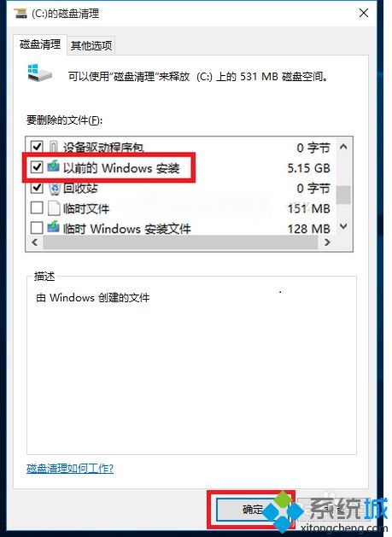Image resolution: width=392 pixels, height=537 pixels.
Task: Check the 临时 Windows 安装文件 checkbox
Action: tap(37, 228)
